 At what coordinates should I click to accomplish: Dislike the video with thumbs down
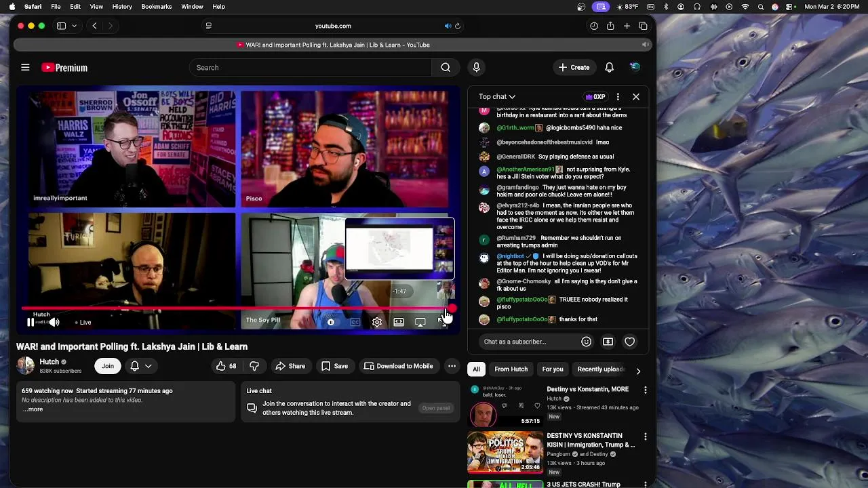[254, 366]
